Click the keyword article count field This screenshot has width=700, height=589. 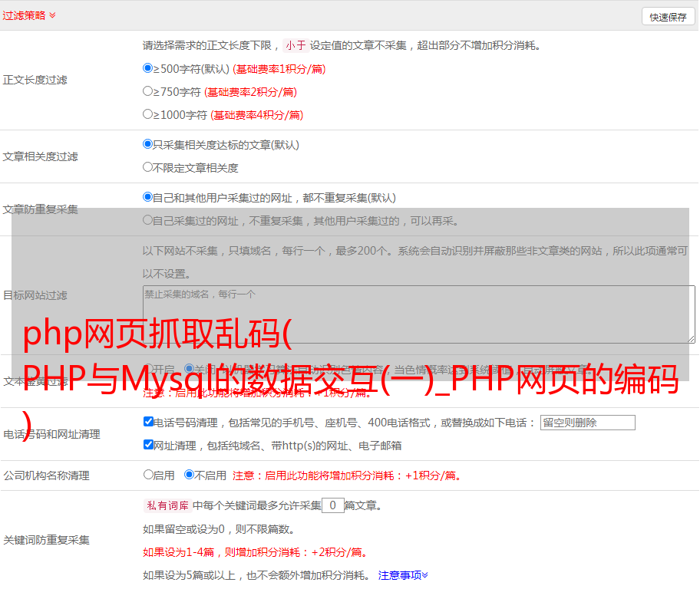point(332,505)
